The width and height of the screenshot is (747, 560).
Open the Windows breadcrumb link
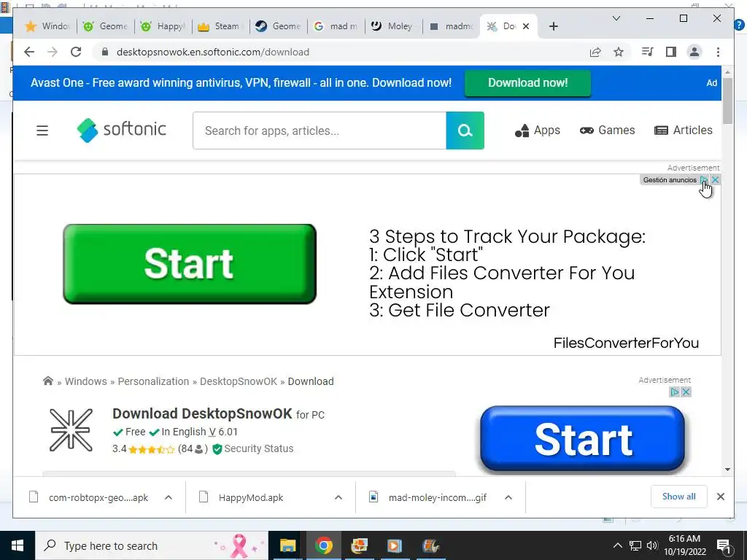point(86,381)
